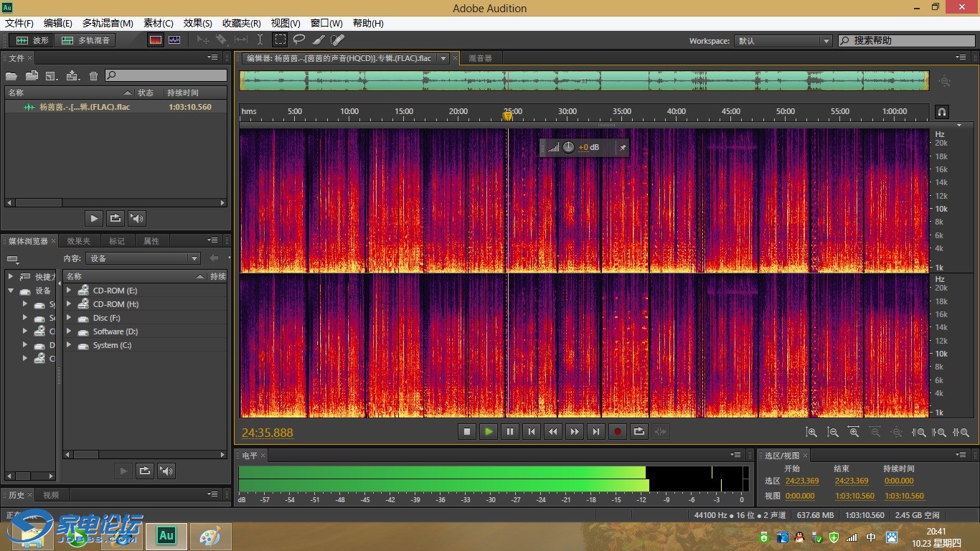The image size is (980, 551).
Task: Toggle auto-play in the Files panel
Action: point(136,218)
